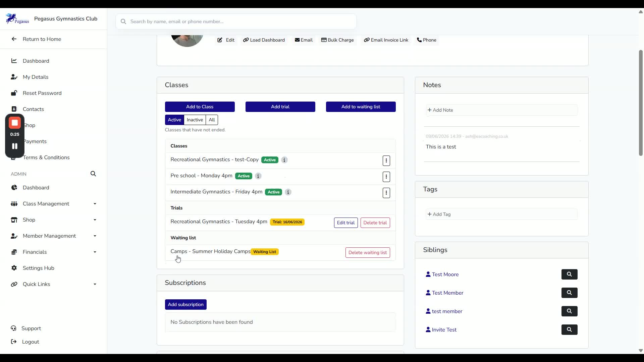This screenshot has height=362, width=644.
Task: Click info icon beside Intermediate Gymnastics class
Action: point(288,192)
